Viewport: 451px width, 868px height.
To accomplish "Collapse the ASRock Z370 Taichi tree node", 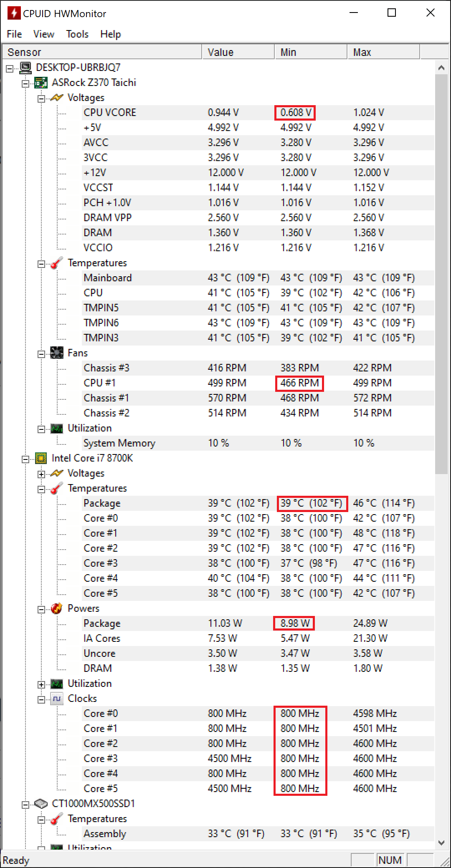I will [x=25, y=83].
